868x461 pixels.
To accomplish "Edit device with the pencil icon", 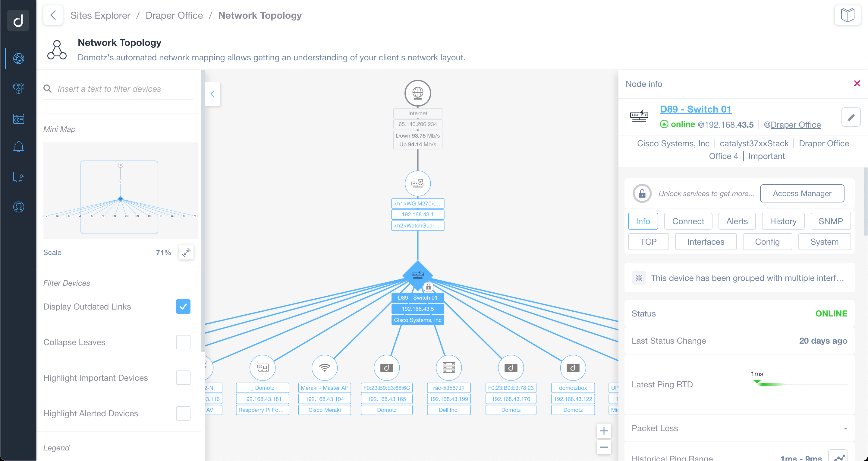I will point(851,117).
